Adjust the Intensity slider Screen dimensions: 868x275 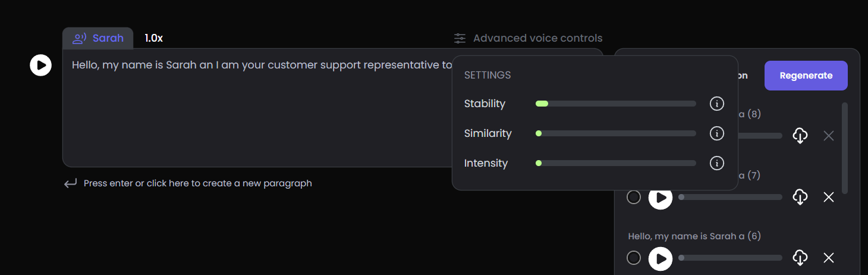615,163
